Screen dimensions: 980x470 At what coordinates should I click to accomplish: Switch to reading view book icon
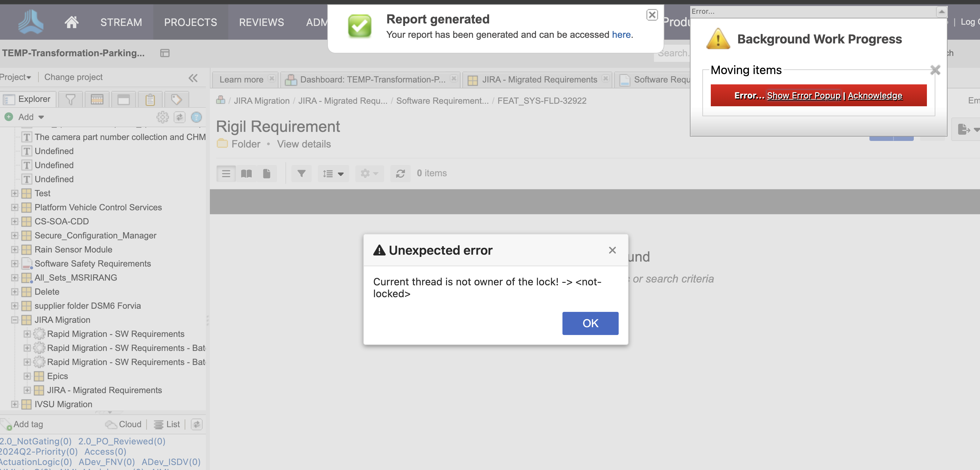[x=246, y=173]
